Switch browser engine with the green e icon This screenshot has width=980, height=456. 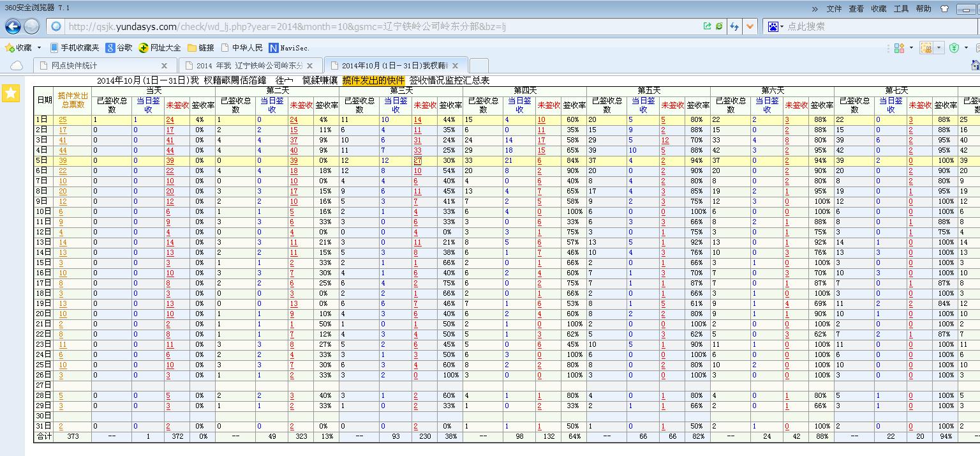pyautogui.click(x=719, y=26)
